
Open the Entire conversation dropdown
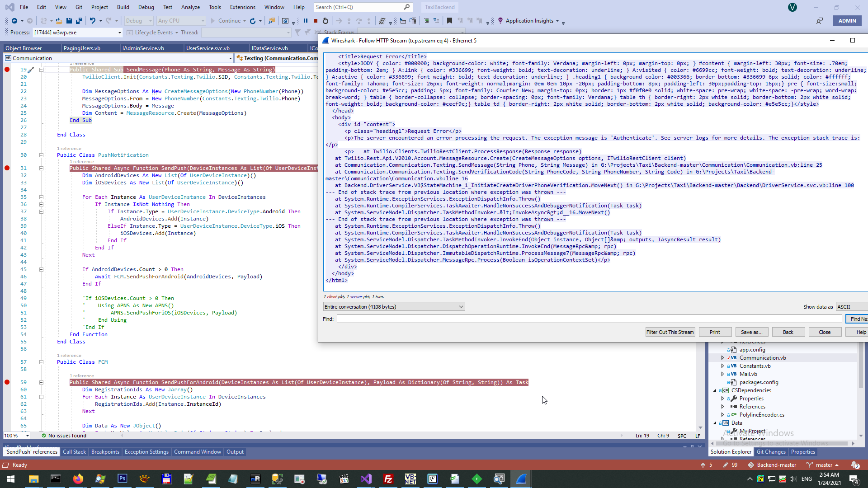(x=394, y=307)
